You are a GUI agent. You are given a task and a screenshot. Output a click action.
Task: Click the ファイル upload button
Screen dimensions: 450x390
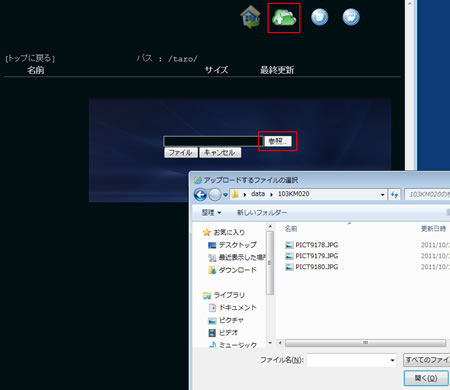point(181,153)
